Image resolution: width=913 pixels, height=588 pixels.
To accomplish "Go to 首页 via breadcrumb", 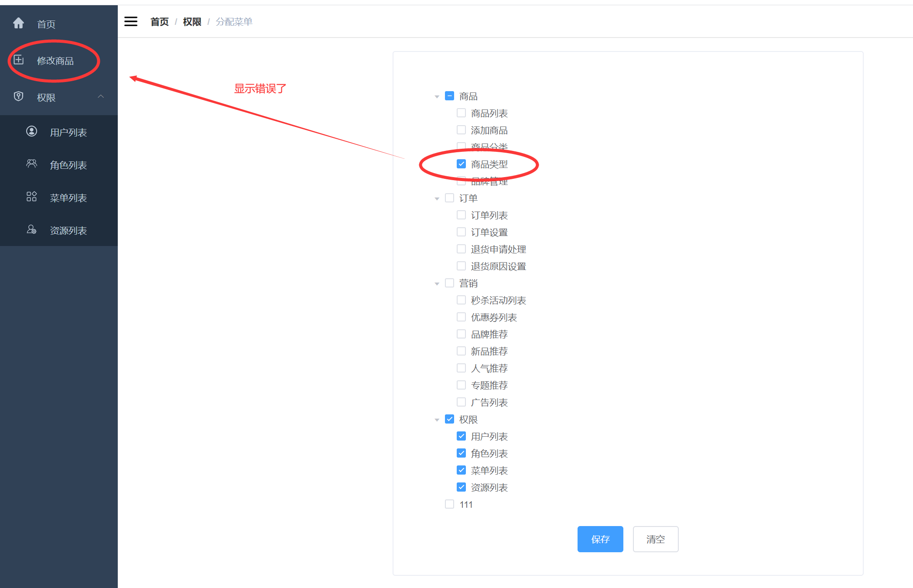I will pyautogui.click(x=160, y=22).
